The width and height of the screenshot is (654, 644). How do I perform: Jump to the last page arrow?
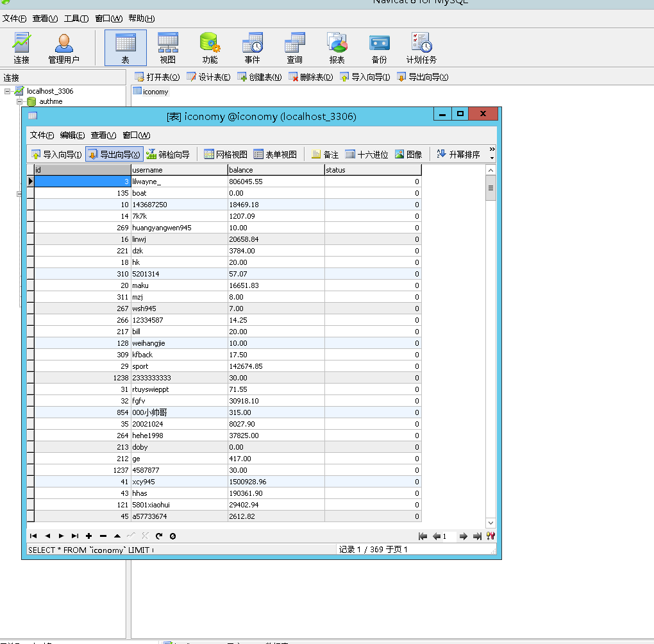(x=477, y=536)
